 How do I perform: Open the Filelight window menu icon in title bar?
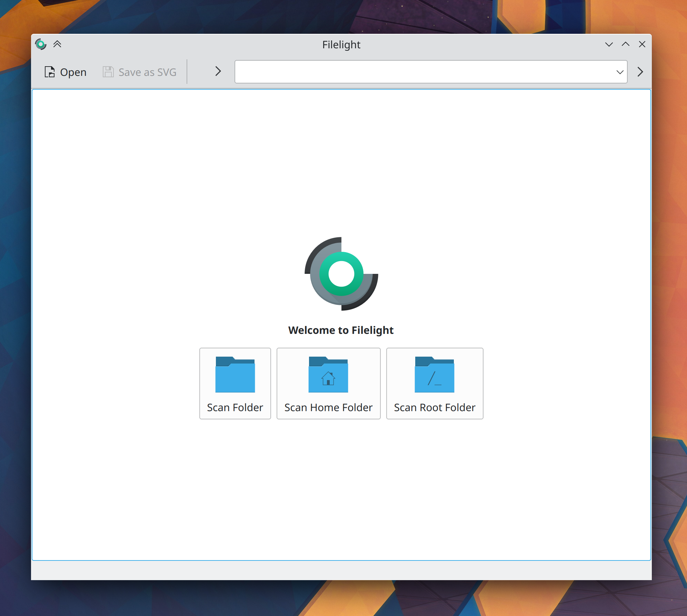41,44
